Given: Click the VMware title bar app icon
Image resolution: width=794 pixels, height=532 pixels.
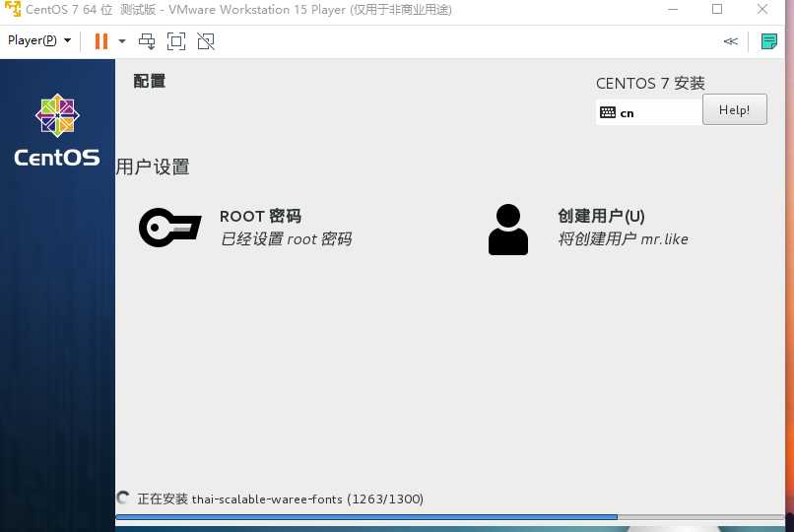Looking at the screenshot, I should click(12, 9).
